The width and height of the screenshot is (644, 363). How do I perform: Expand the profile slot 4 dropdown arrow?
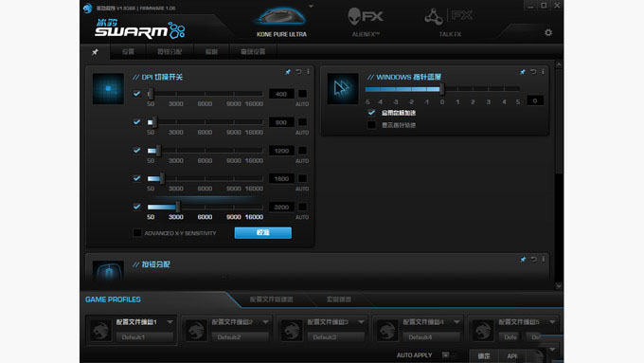(x=456, y=322)
